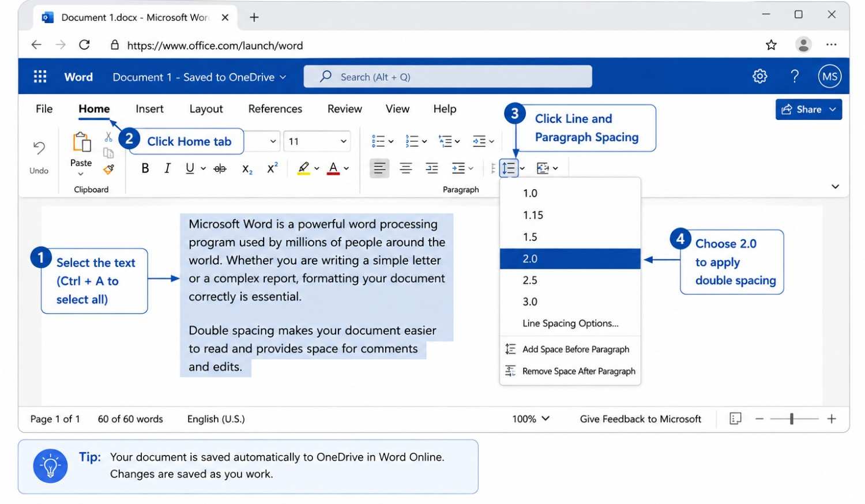
Task: Click the text direction icon after line spacing
Action: tap(543, 168)
